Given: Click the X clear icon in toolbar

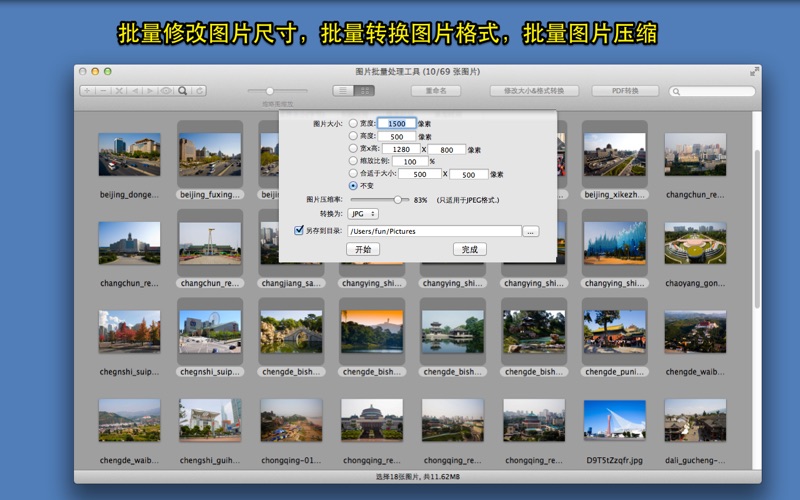Looking at the screenshot, I should click(119, 91).
